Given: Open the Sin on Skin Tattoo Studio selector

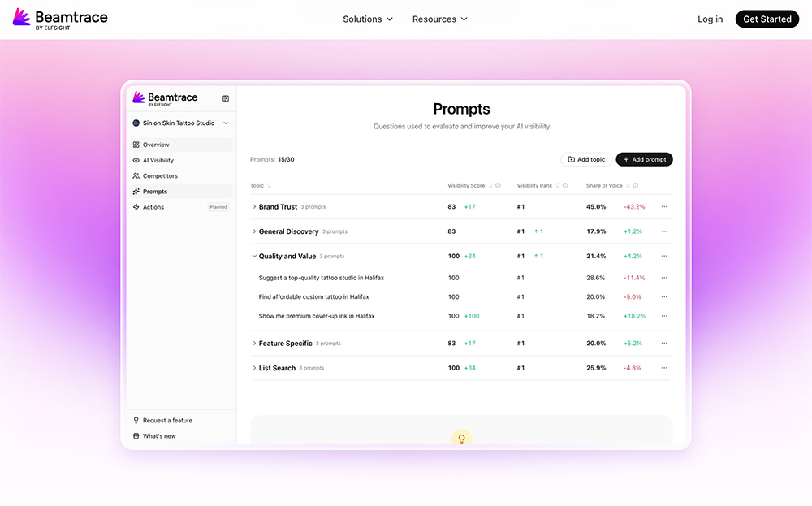Looking at the screenshot, I should 181,123.
